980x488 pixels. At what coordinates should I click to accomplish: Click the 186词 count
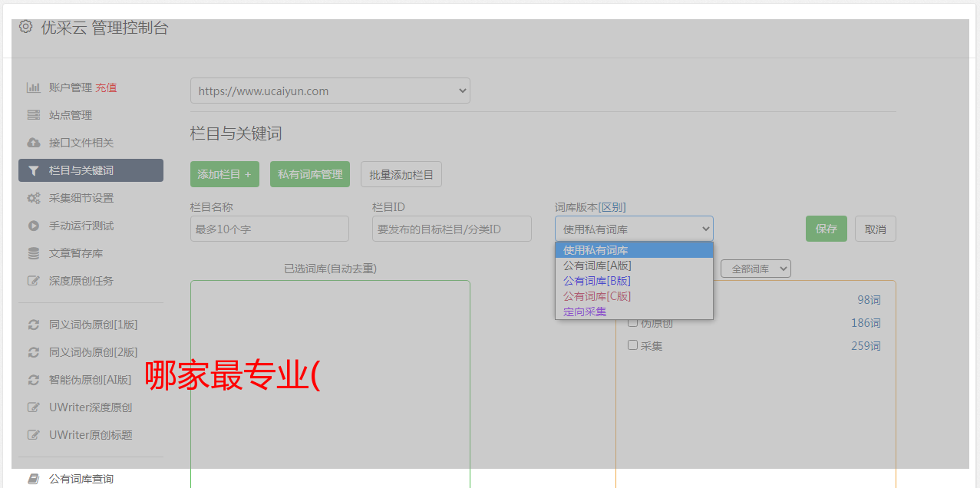[x=866, y=323]
